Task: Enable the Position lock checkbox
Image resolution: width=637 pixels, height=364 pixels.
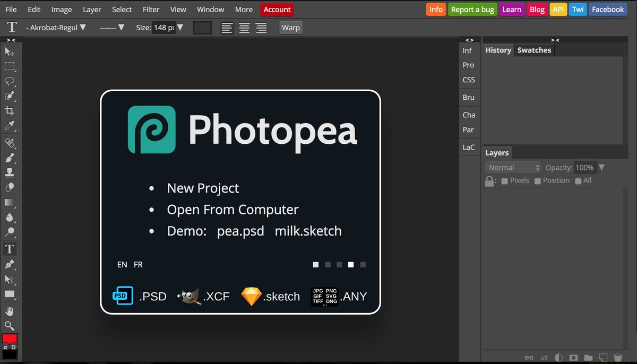Action: (538, 181)
